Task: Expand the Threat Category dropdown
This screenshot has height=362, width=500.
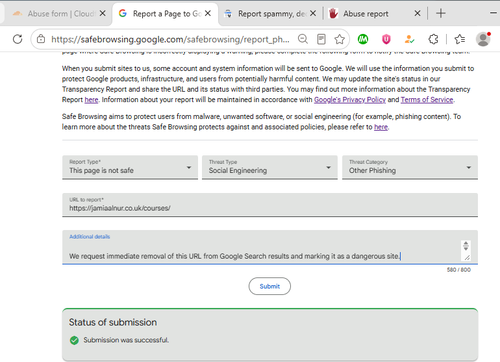Action: click(410, 167)
